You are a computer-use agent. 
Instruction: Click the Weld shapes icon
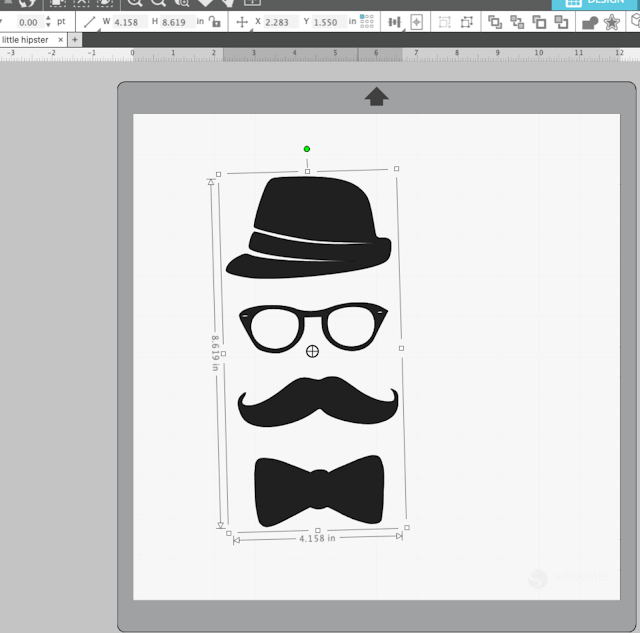[x=590, y=23]
